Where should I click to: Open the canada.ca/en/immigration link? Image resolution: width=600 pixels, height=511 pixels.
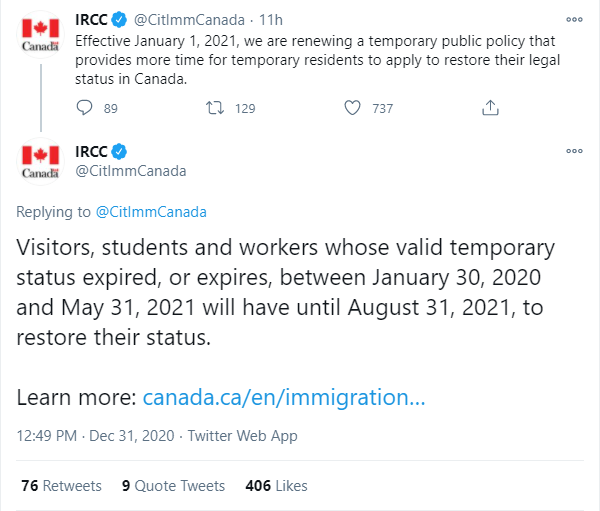[x=284, y=397]
